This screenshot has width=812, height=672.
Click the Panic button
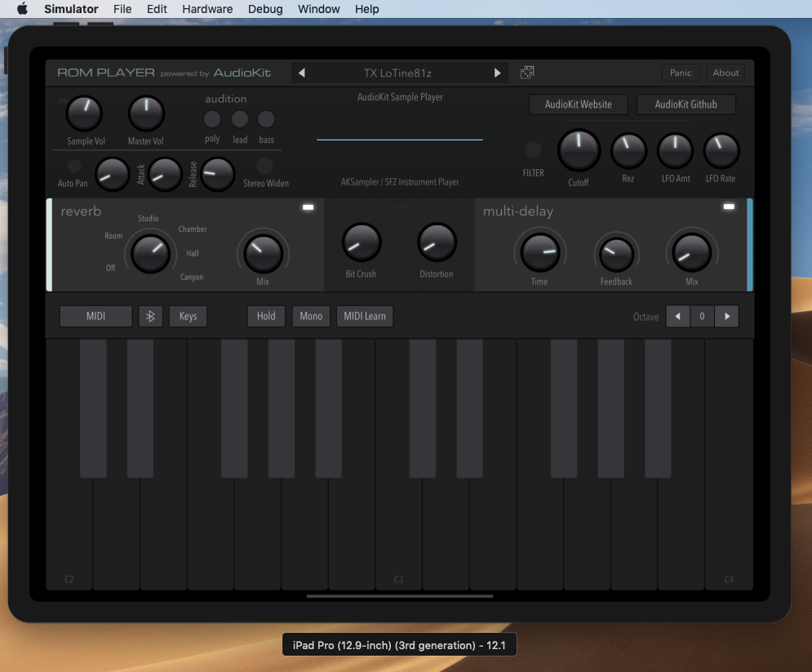[681, 73]
